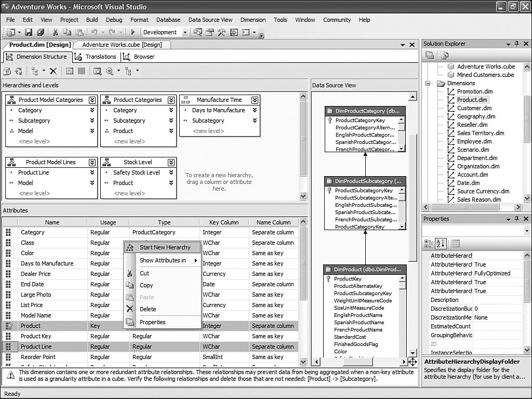
Task: Expand the Safety Stock Level level chevron
Action: tap(171, 172)
